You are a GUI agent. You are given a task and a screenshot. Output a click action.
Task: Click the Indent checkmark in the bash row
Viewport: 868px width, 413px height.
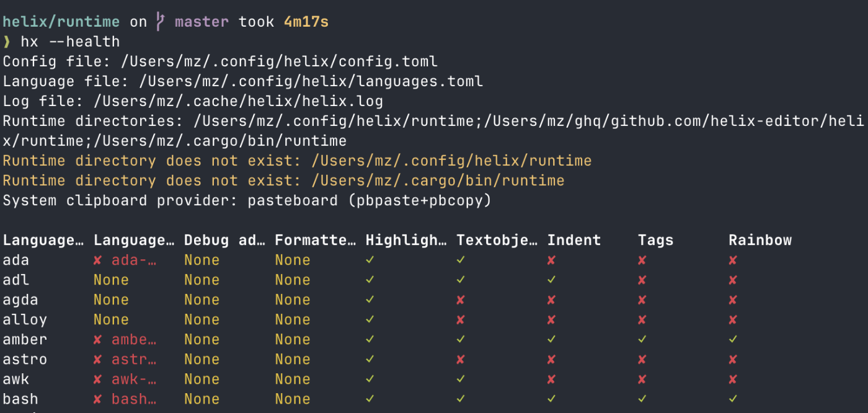pyautogui.click(x=551, y=399)
